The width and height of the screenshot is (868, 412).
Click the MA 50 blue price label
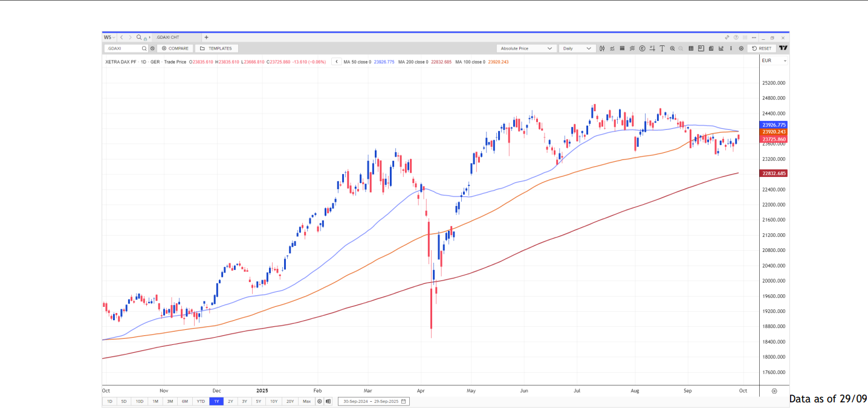coord(774,124)
